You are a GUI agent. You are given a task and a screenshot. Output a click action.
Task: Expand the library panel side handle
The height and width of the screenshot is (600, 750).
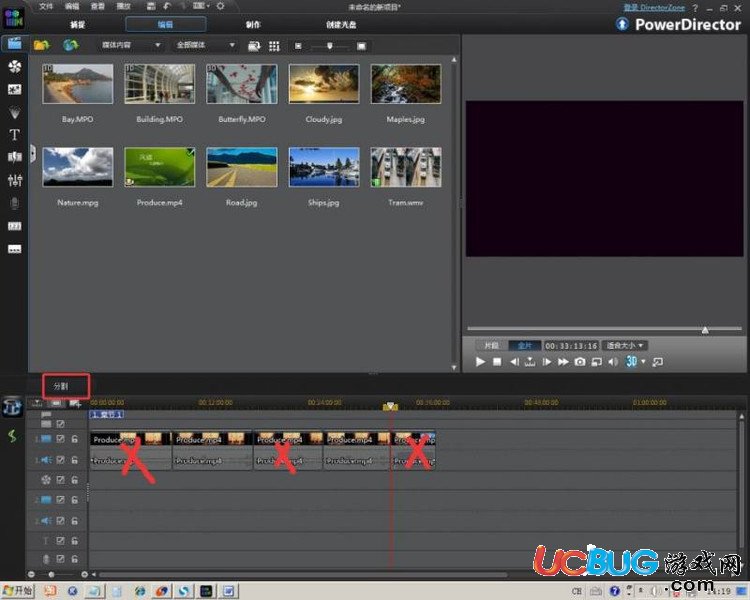(x=32, y=154)
